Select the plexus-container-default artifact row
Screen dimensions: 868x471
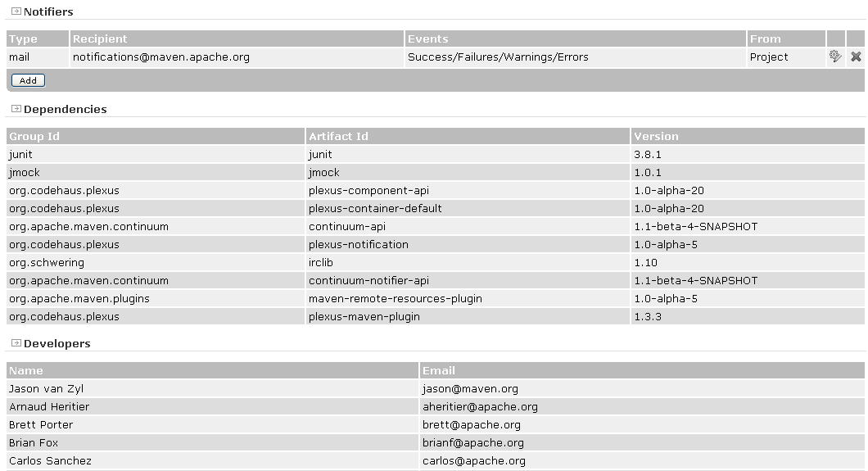(375, 209)
